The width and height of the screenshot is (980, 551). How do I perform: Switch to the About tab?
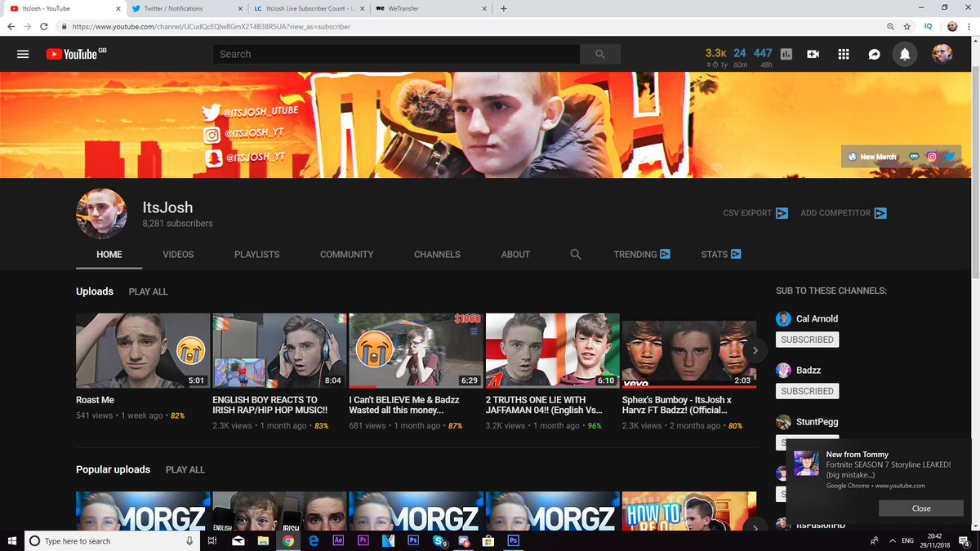coord(515,255)
